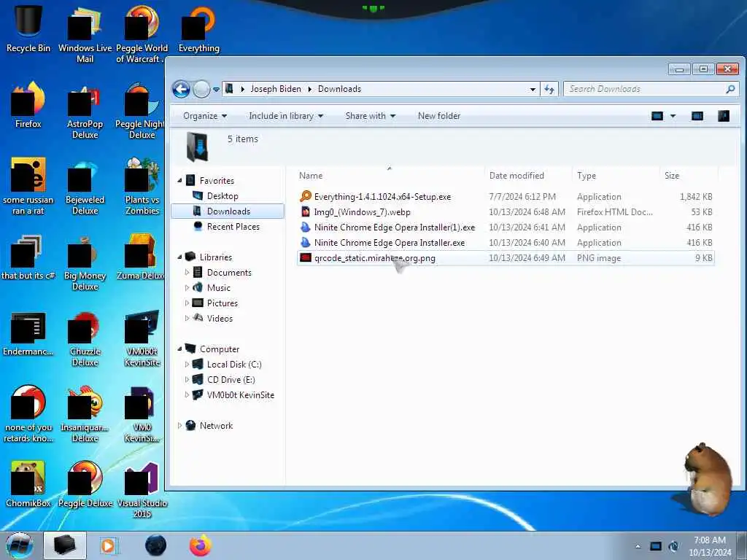Select the ChomikBox desktop icon

(x=28, y=483)
